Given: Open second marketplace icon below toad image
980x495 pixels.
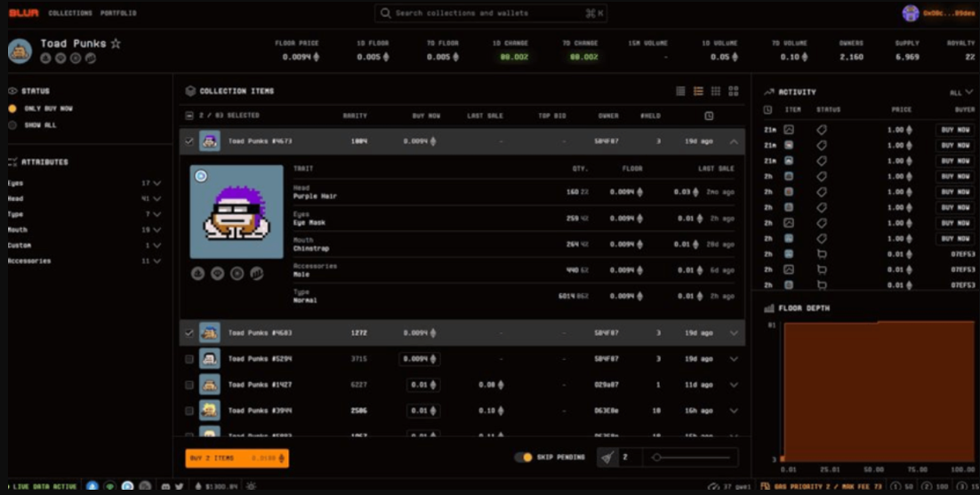Looking at the screenshot, I should (218, 274).
